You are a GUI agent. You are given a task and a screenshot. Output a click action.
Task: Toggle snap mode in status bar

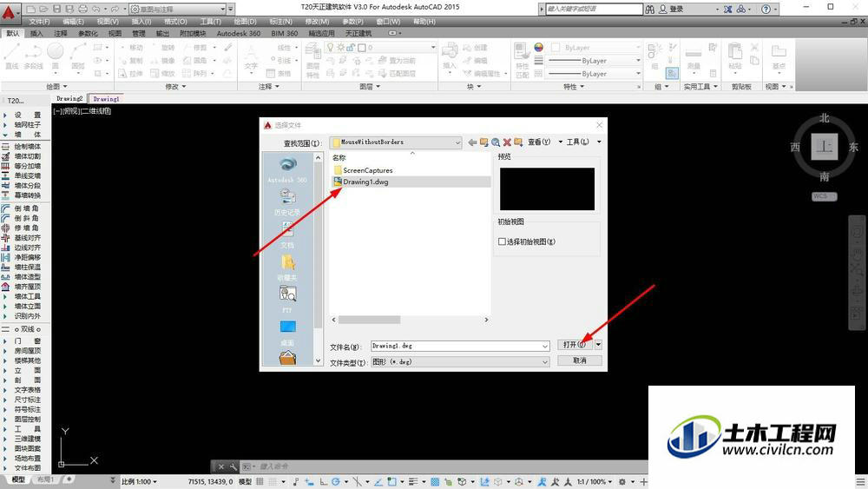coord(273,482)
